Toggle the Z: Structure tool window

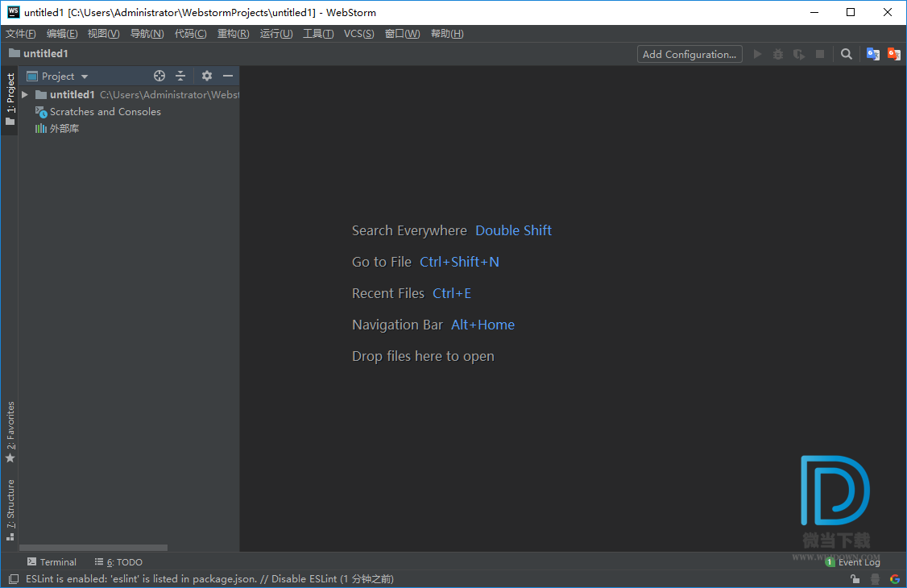click(10, 510)
